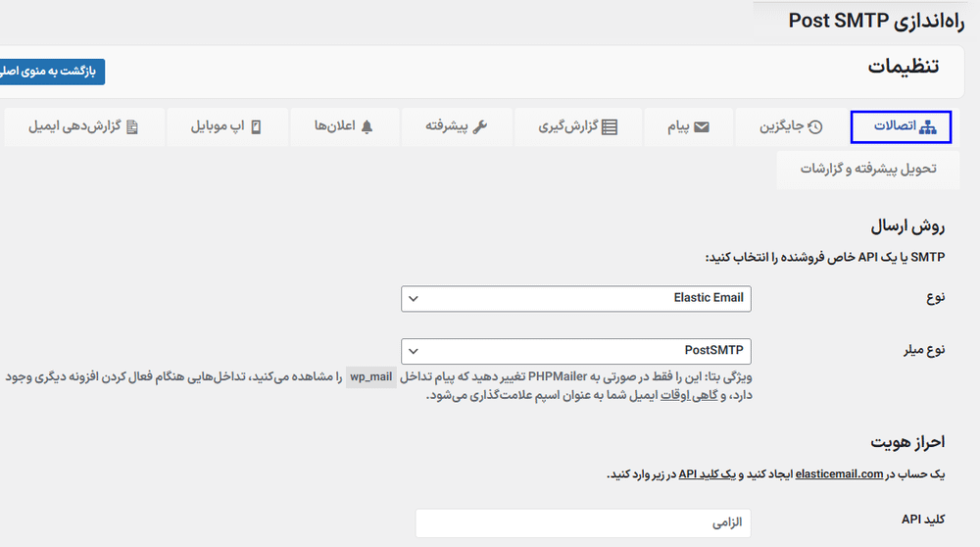Click the chevron of the Elastic Email dropdown
The image size is (980, 547).
pos(414,298)
